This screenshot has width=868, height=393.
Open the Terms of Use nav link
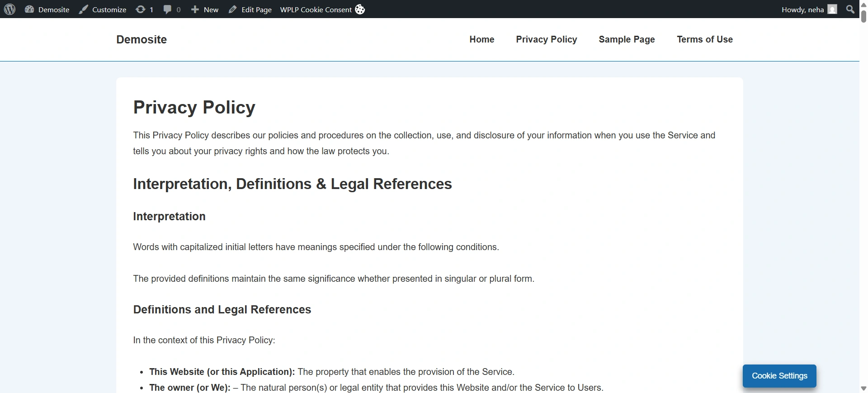705,39
